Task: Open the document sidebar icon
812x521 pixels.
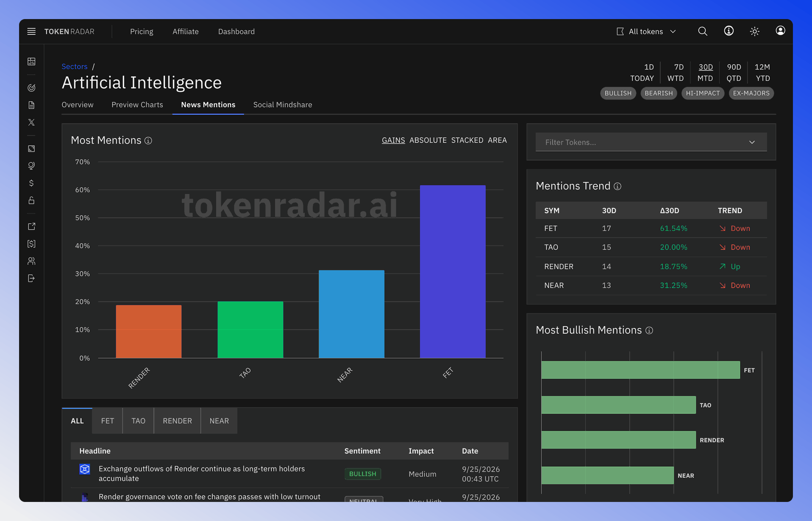Action: point(31,105)
